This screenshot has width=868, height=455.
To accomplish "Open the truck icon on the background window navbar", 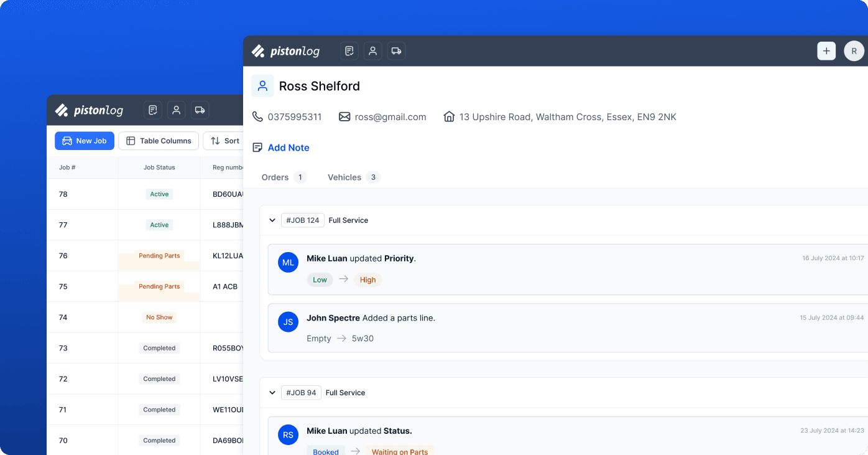I will tap(200, 110).
